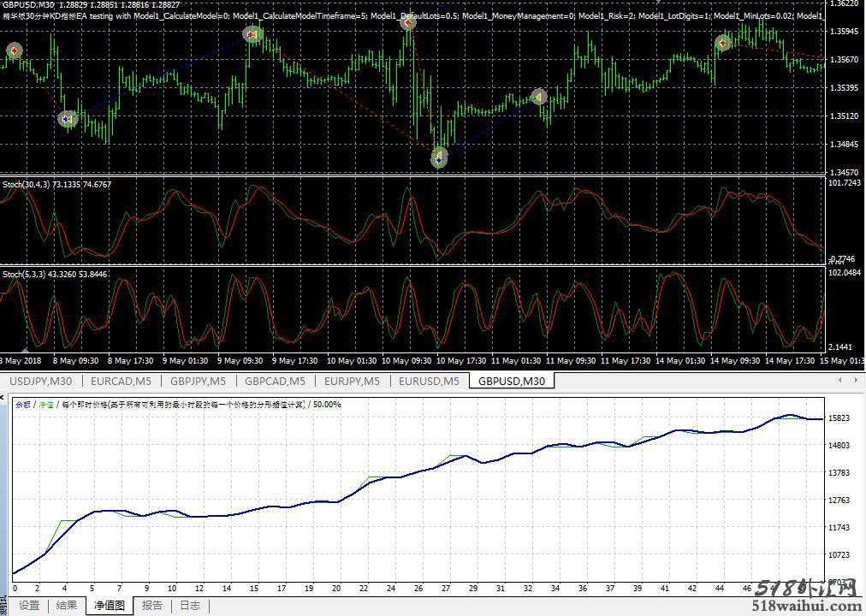The height and width of the screenshot is (616, 866).
Task: Click the 13783 equity axis value
Action: click(839, 472)
